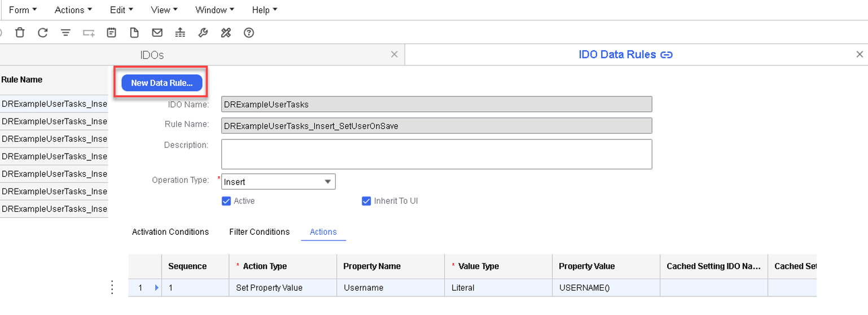This screenshot has width=868, height=315.
Task: Select the USERNAME() property value cell
Action: pyautogui.click(x=606, y=288)
